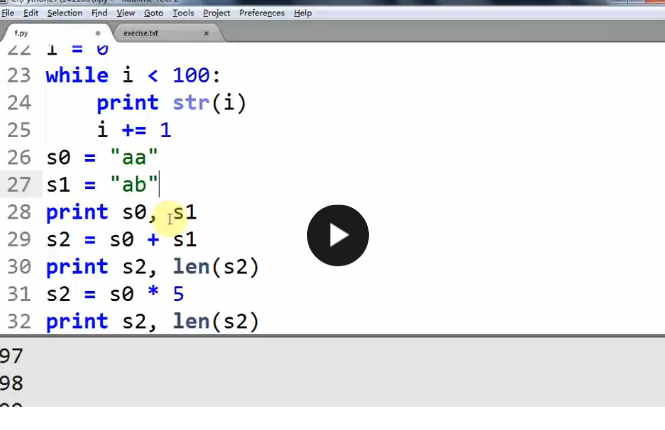The height and width of the screenshot is (430, 665).
Task: Place cursor at end of s1 = "ab" line
Action: click(x=159, y=185)
